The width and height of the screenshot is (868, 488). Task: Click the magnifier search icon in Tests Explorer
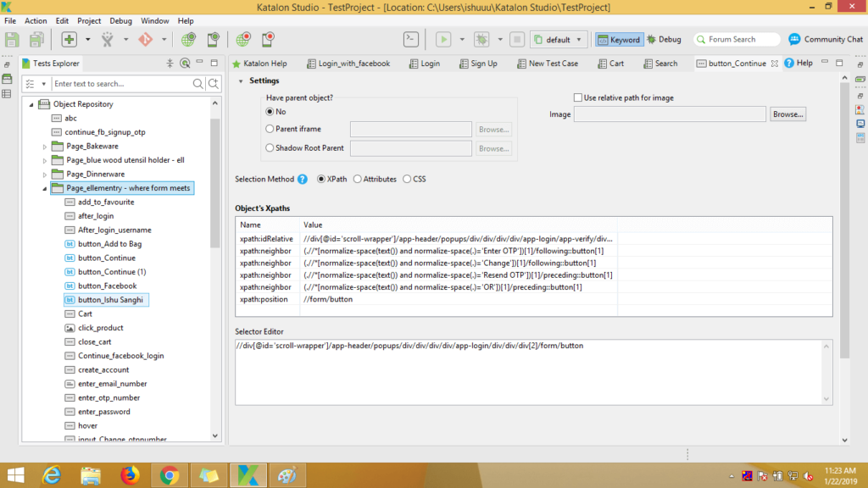coord(198,84)
